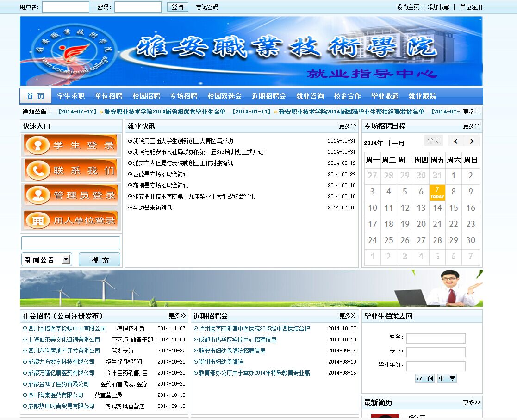
Task: Expand 更多 in 社会招聘 panel
Action: pos(177,316)
